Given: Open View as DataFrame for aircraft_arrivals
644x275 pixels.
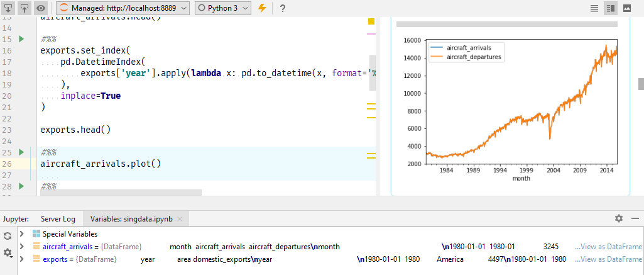Looking at the screenshot, I should 608,247.
